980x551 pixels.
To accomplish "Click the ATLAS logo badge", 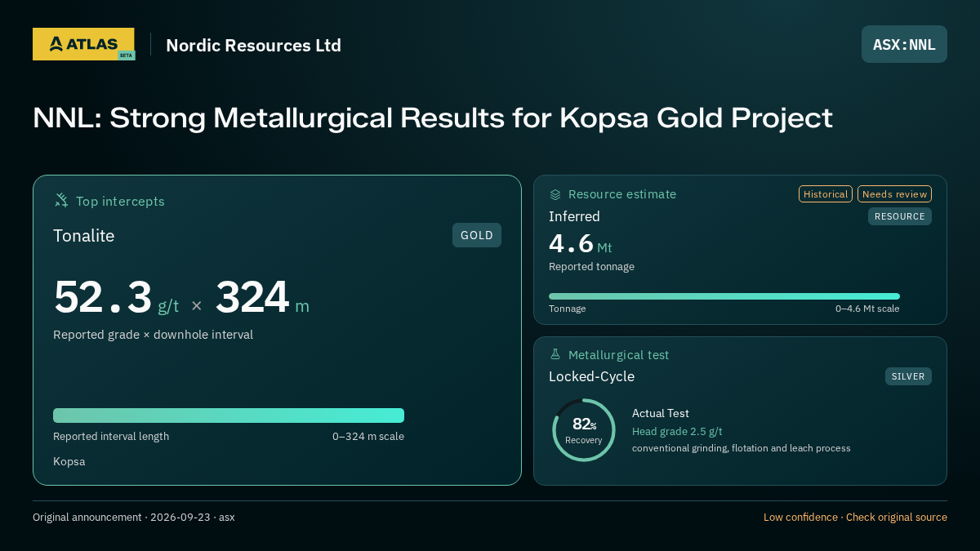I will (x=83, y=44).
